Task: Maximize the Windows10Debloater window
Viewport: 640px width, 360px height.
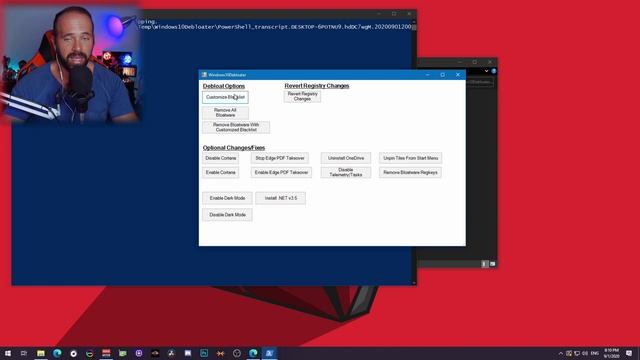Action: pos(442,75)
